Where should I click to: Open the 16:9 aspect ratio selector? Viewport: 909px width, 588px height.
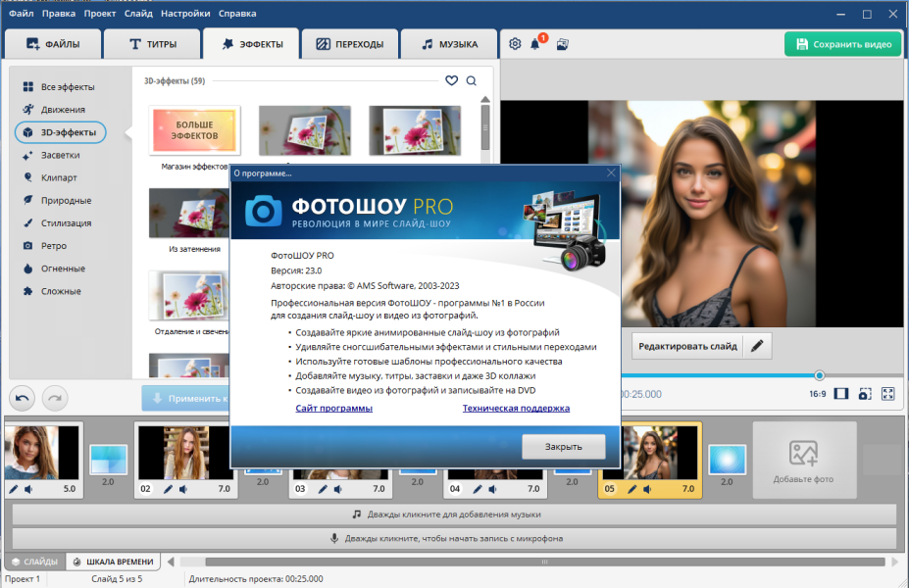818,394
